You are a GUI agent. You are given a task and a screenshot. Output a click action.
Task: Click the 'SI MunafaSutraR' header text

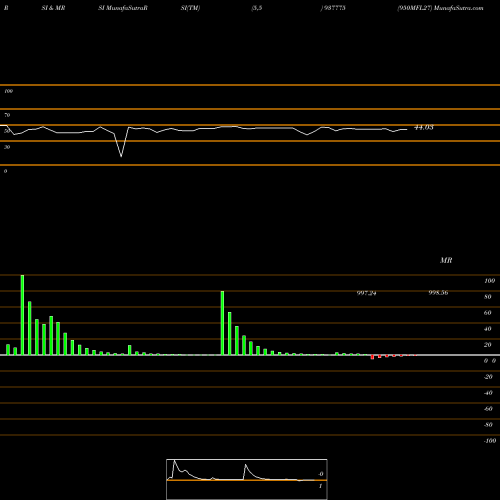(x=123, y=8)
